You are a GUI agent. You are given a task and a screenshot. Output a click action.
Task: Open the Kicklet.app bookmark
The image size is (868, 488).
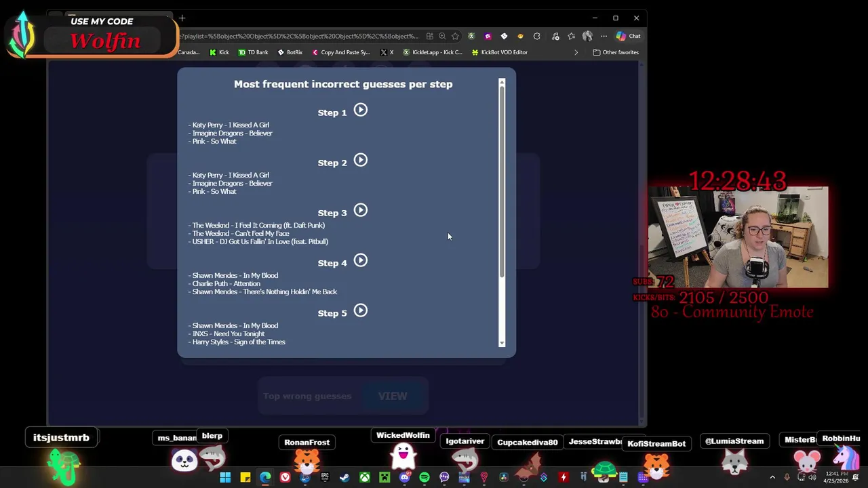coord(433,52)
